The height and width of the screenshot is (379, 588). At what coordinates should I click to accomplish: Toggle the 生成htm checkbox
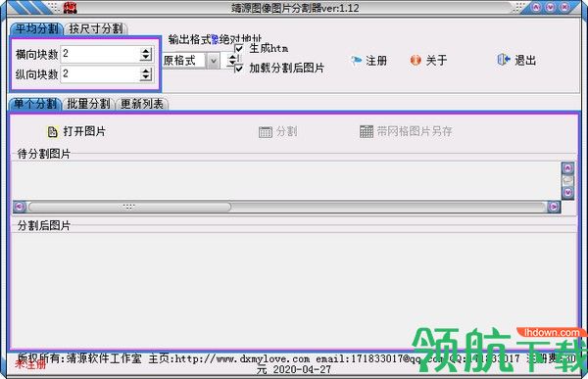(238, 48)
